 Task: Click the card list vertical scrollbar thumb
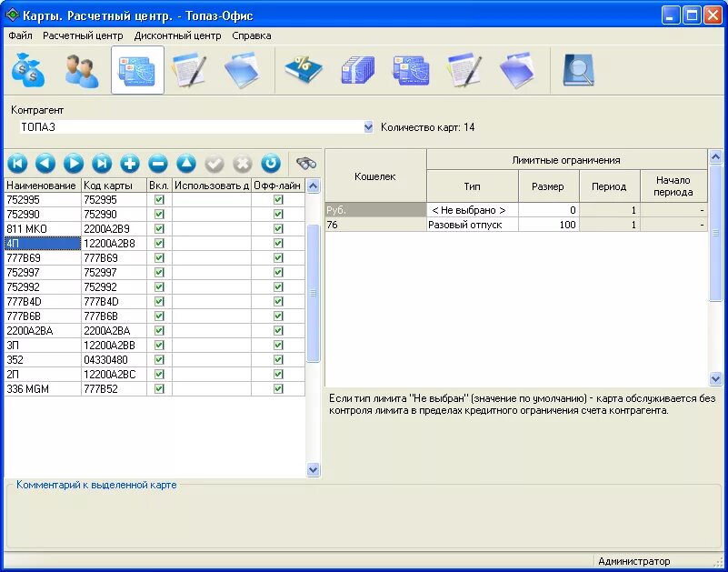[314, 293]
